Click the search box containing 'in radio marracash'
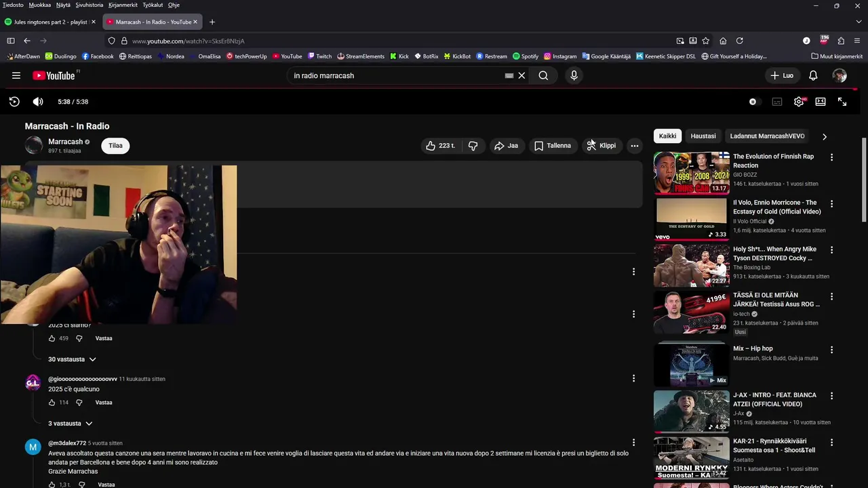 397,76
